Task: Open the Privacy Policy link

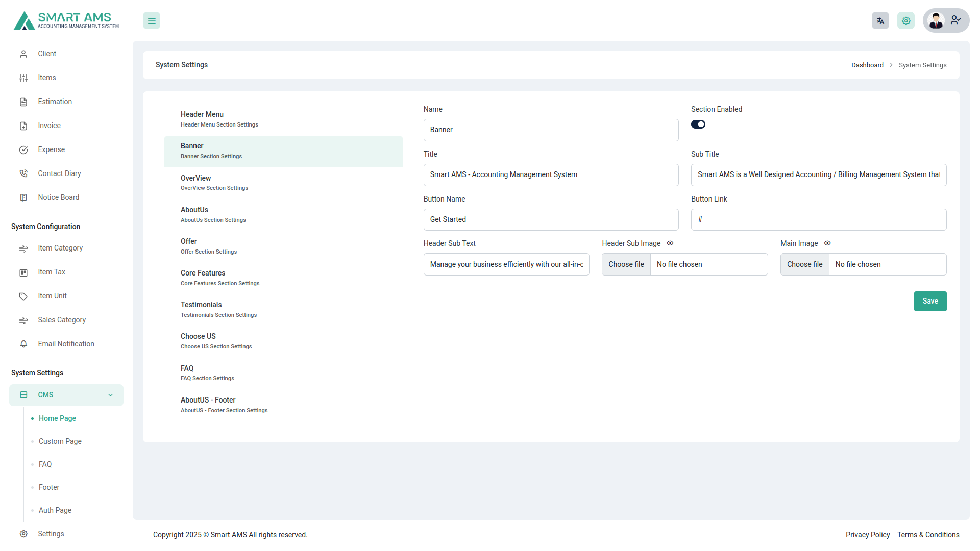Action: tap(867, 535)
